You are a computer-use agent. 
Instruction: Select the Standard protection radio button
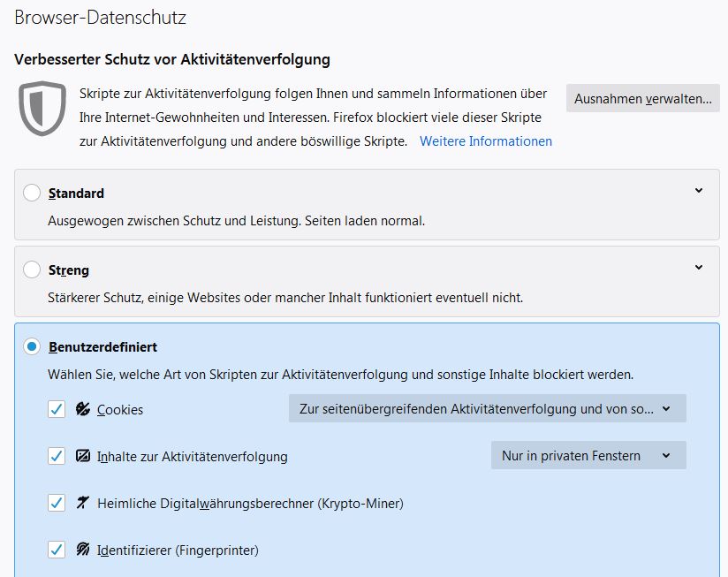click(x=32, y=193)
